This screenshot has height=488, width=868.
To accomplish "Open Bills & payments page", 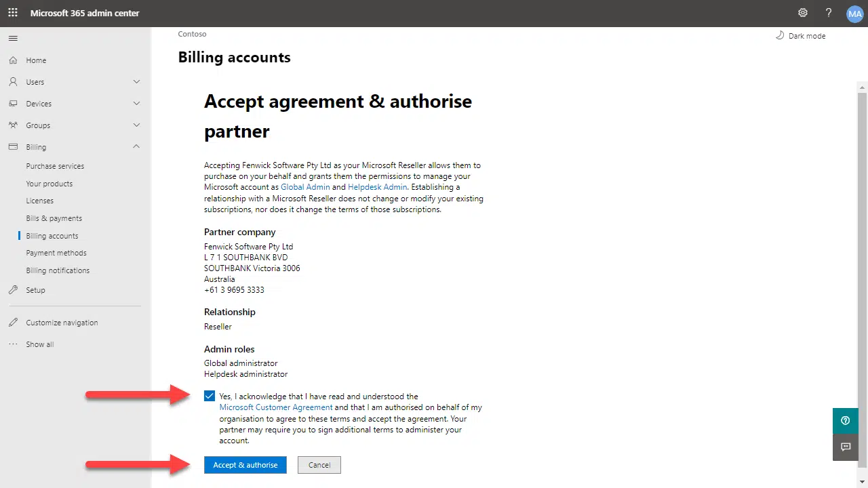I will (54, 218).
